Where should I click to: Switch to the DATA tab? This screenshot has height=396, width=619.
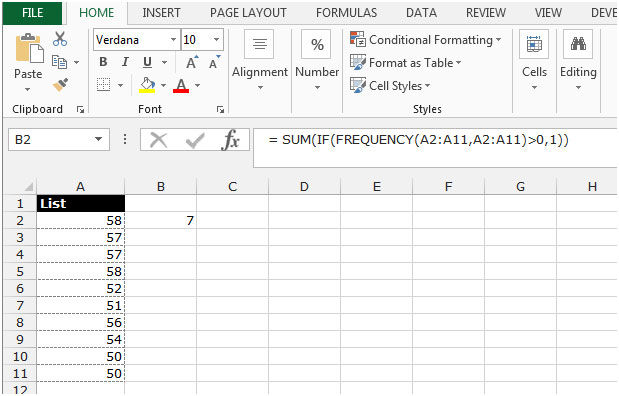tap(421, 13)
